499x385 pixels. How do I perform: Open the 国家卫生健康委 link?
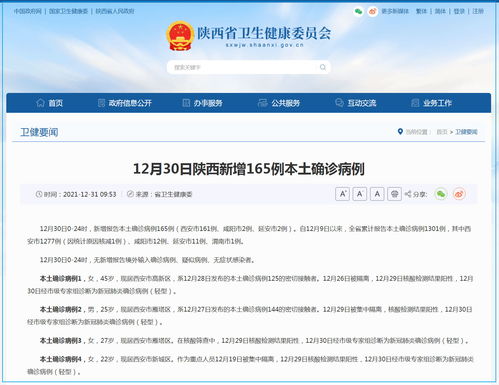(68, 11)
